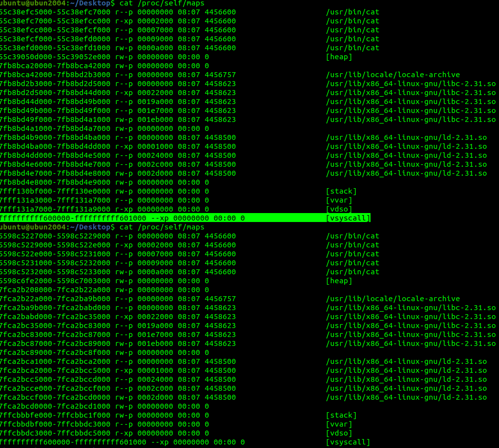Click the unhighlighted [vsyscall] label at bottom
The width and height of the screenshot is (499, 448).
(348, 442)
